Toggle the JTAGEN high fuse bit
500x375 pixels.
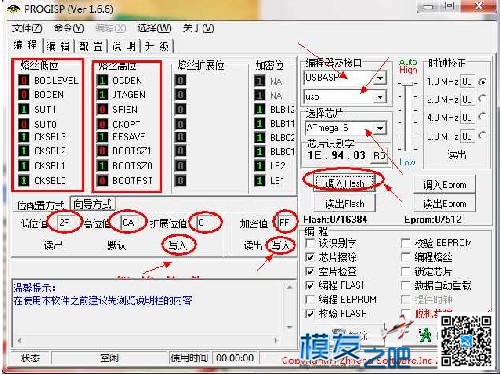pos(102,95)
